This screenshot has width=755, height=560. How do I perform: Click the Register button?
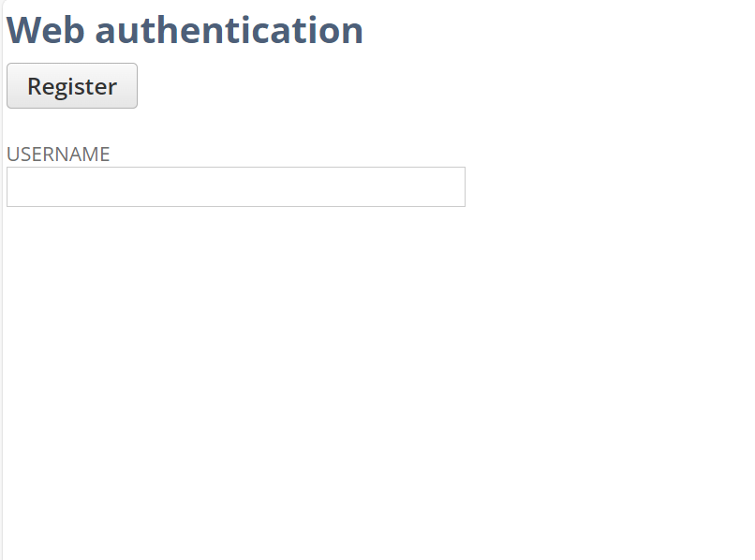click(x=72, y=86)
